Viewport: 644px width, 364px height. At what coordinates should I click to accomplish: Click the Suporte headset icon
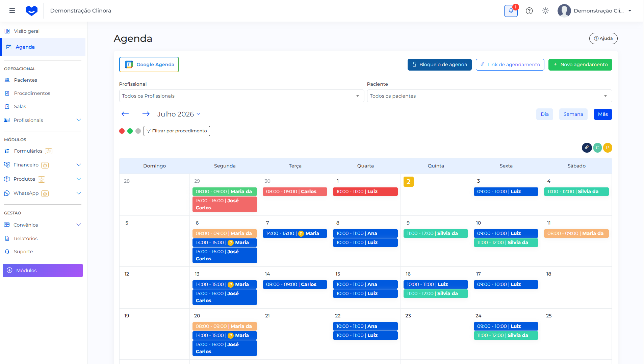[7, 252]
